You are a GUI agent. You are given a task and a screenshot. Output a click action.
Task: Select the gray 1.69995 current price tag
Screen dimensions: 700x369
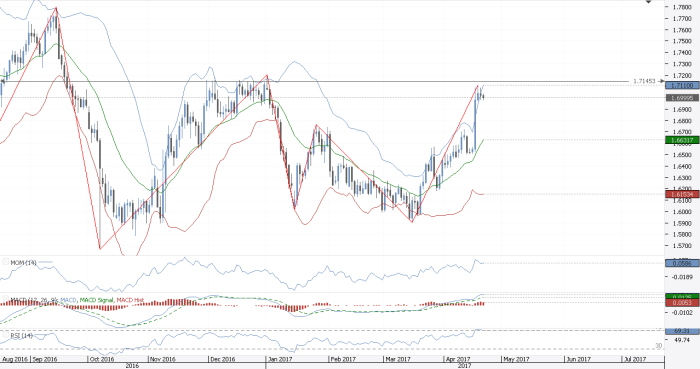(682, 98)
